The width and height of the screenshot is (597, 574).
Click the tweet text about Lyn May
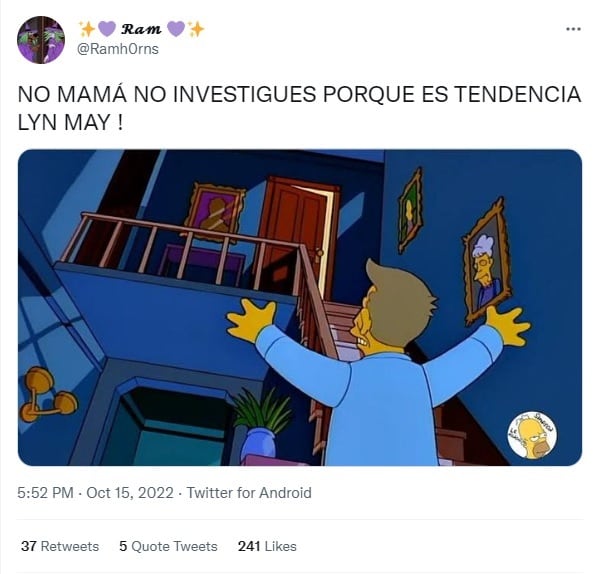click(299, 108)
